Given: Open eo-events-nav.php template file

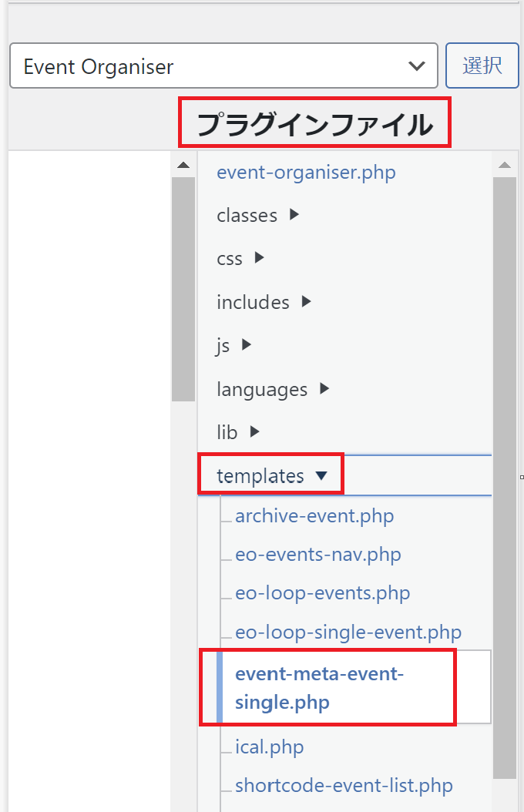Looking at the screenshot, I should tap(318, 555).
